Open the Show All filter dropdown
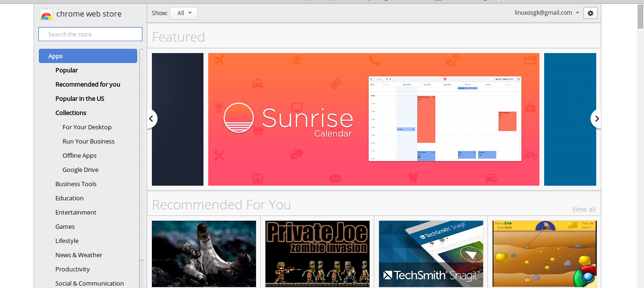The height and width of the screenshot is (288, 644). pos(184,13)
